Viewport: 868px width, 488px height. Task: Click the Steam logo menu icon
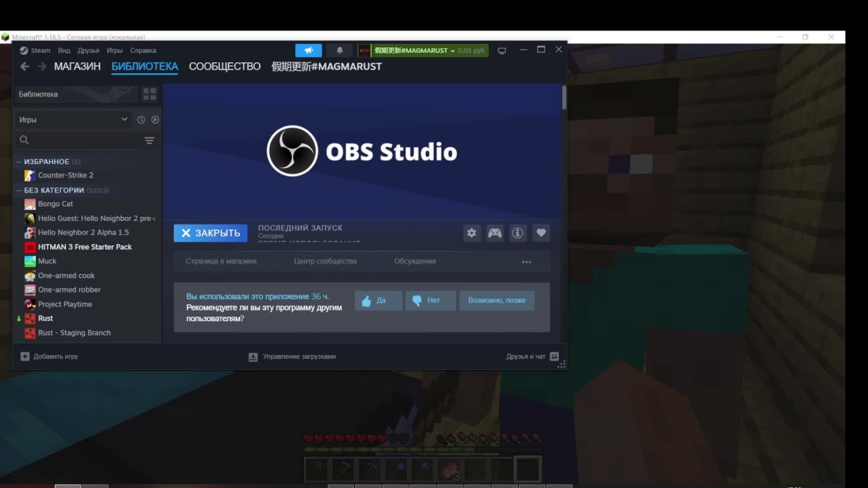[x=24, y=51]
